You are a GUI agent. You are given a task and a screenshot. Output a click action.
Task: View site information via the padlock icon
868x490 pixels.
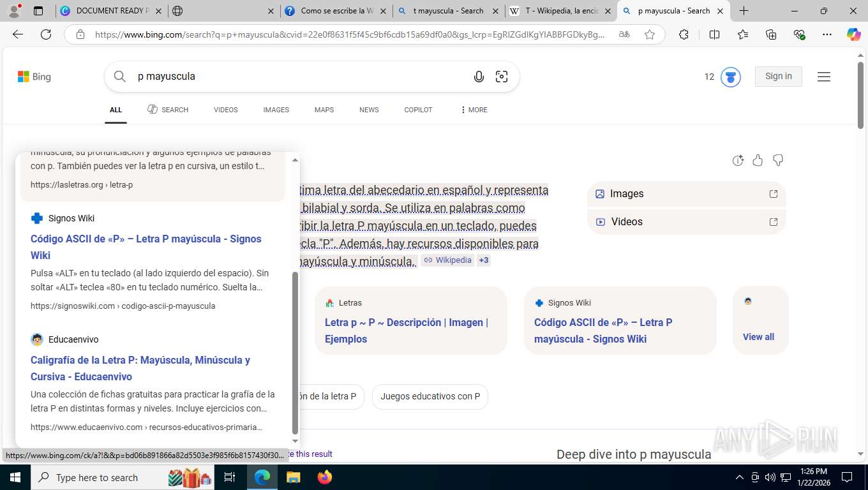(80, 34)
